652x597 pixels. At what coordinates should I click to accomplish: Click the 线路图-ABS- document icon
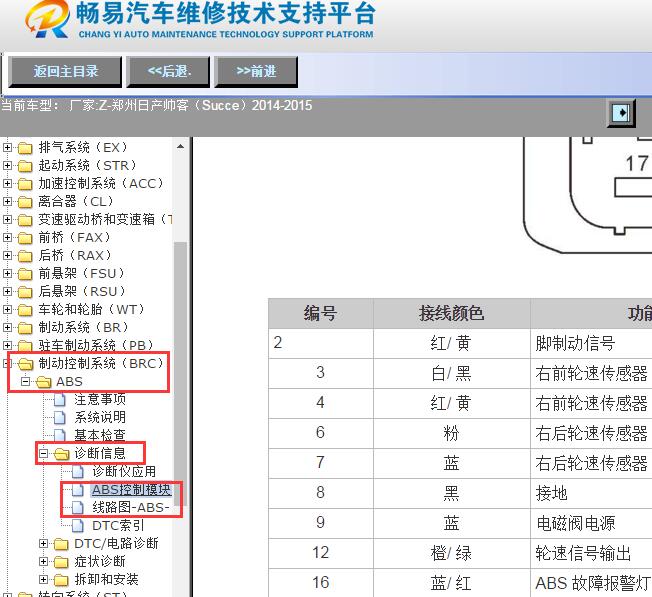(x=78, y=508)
